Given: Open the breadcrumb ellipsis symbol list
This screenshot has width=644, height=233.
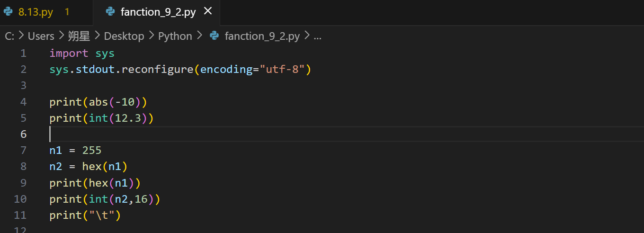Looking at the screenshot, I should (x=318, y=36).
